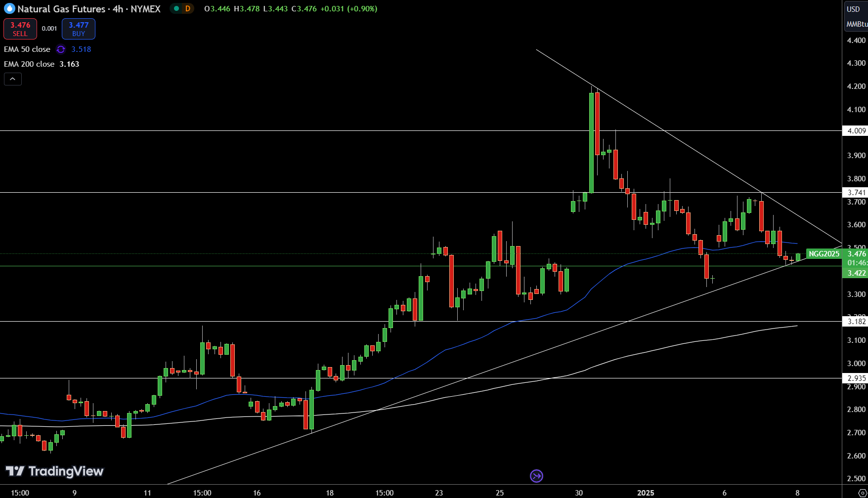
Task: Click the EMA 50 value 3.518
Action: pyautogui.click(x=81, y=49)
